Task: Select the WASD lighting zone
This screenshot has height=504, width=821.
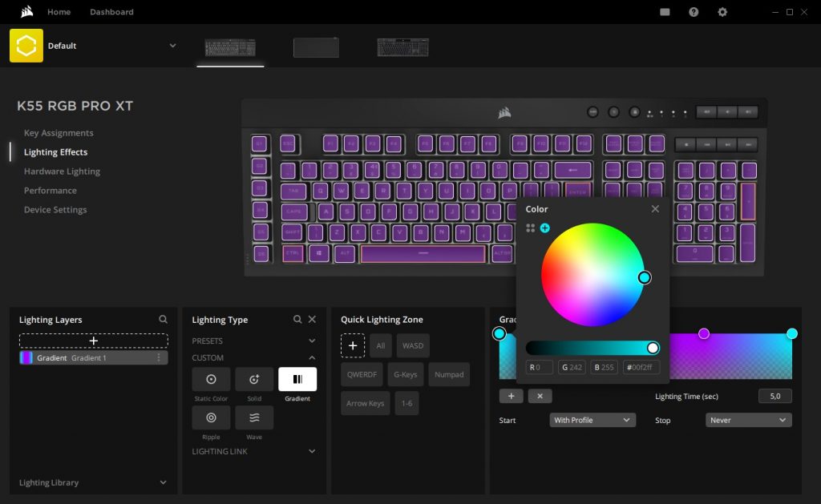Action: click(x=413, y=346)
